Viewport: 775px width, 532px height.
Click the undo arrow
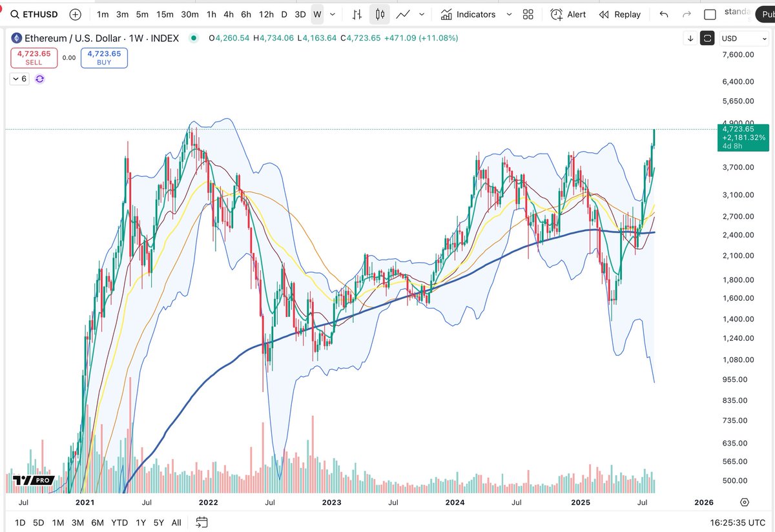[664, 14]
